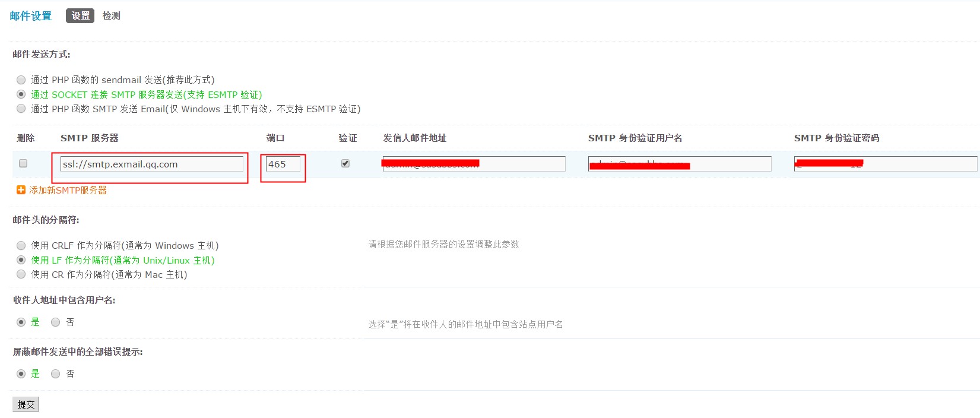Select CR separator for Mac hosts

[x=21, y=274]
